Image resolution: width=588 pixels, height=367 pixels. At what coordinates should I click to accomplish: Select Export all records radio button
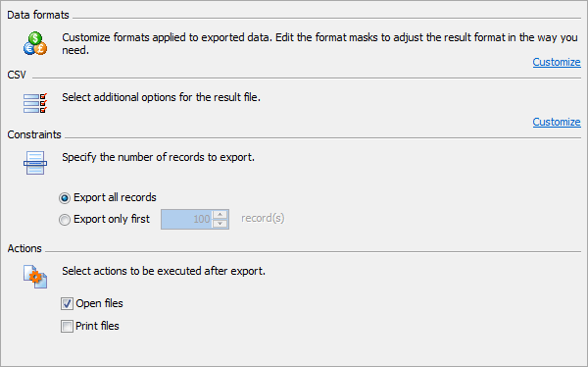(x=65, y=198)
